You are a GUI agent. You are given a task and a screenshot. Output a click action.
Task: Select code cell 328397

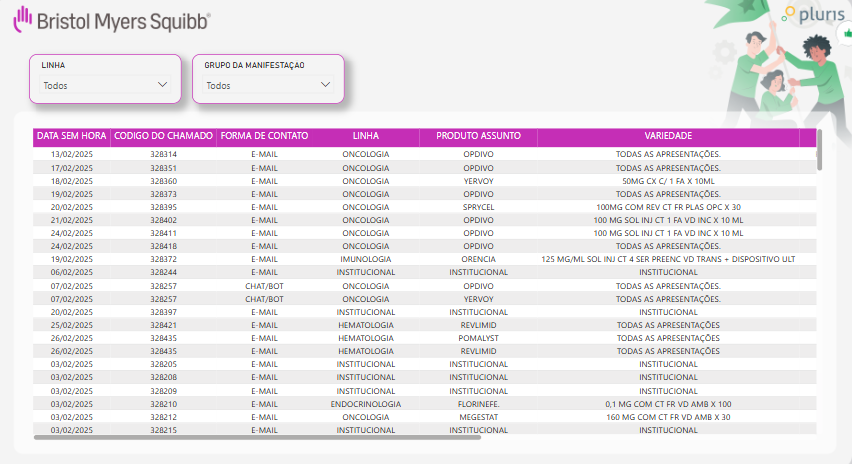click(164, 312)
